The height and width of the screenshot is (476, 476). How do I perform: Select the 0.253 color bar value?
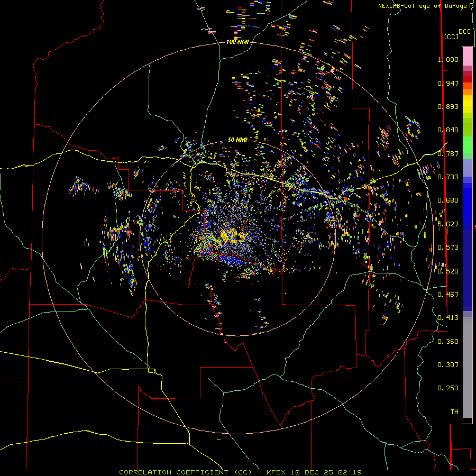pyautogui.click(x=448, y=388)
